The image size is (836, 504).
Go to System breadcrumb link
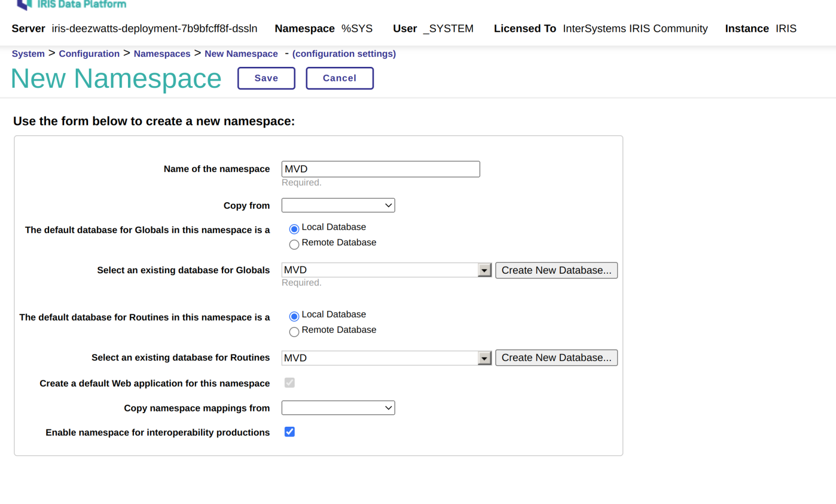pyautogui.click(x=28, y=54)
